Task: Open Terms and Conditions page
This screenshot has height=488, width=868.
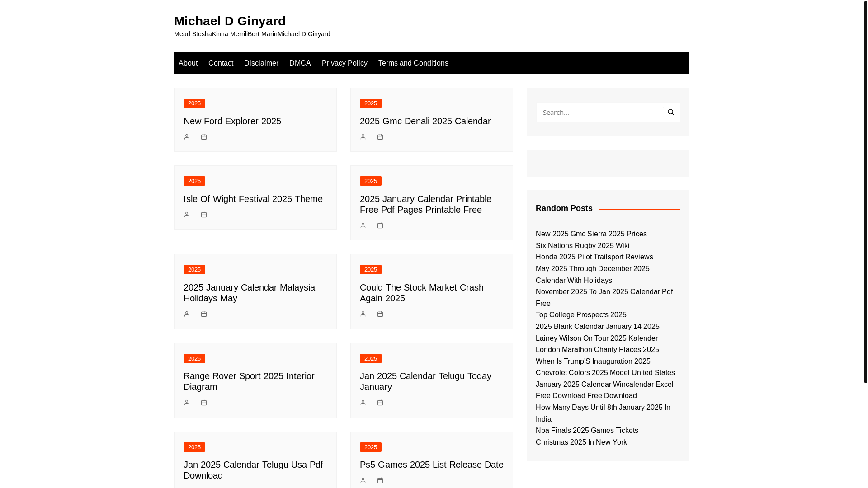Action: [413, 63]
